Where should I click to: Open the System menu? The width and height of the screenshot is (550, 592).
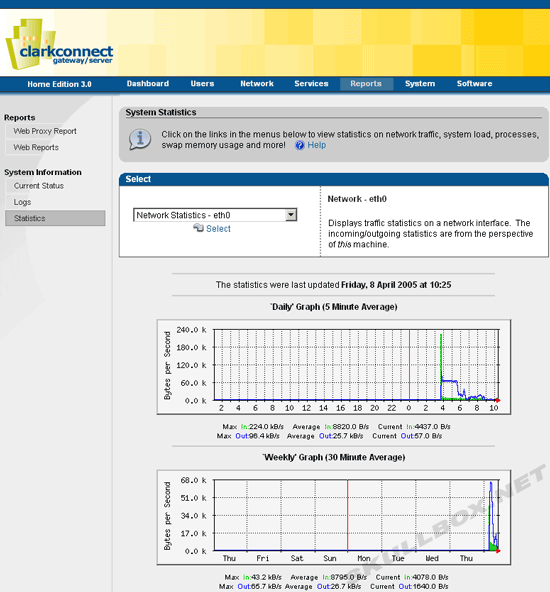click(x=420, y=84)
